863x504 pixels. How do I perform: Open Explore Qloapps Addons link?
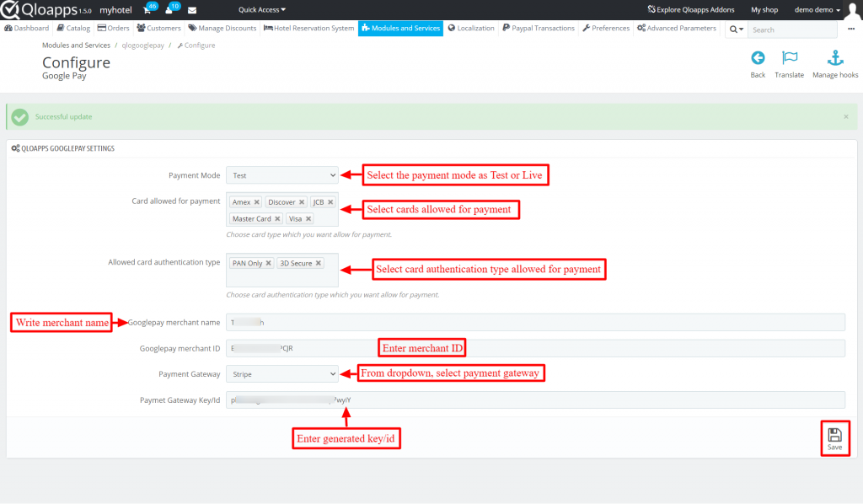(x=691, y=10)
